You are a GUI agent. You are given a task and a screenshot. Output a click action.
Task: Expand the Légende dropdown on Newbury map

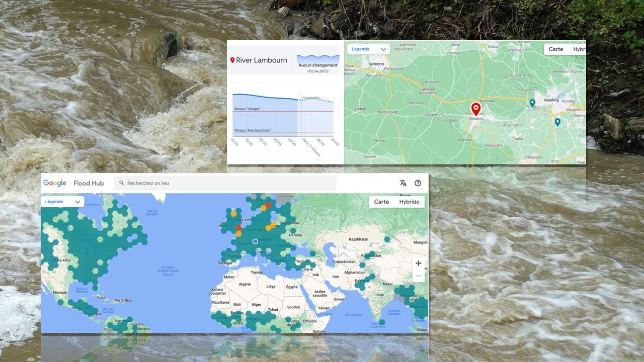pyautogui.click(x=368, y=49)
